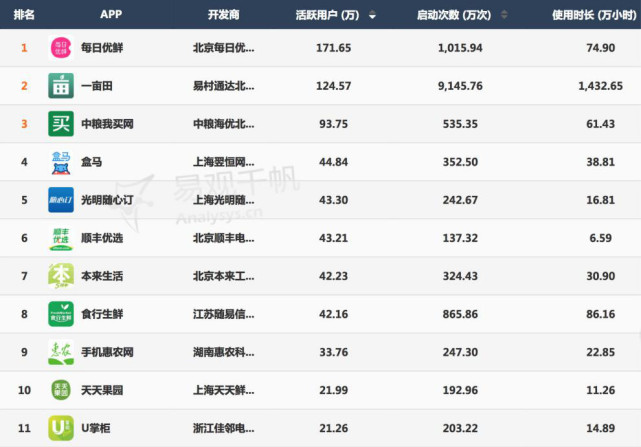
Task: Click active users value 44.84
Action: (x=334, y=162)
